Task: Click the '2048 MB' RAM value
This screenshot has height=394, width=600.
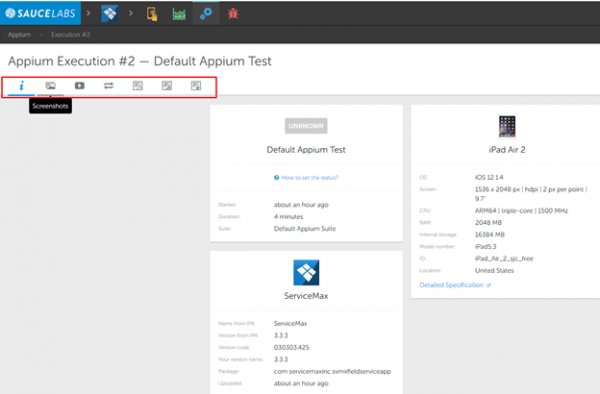Action: click(488, 223)
